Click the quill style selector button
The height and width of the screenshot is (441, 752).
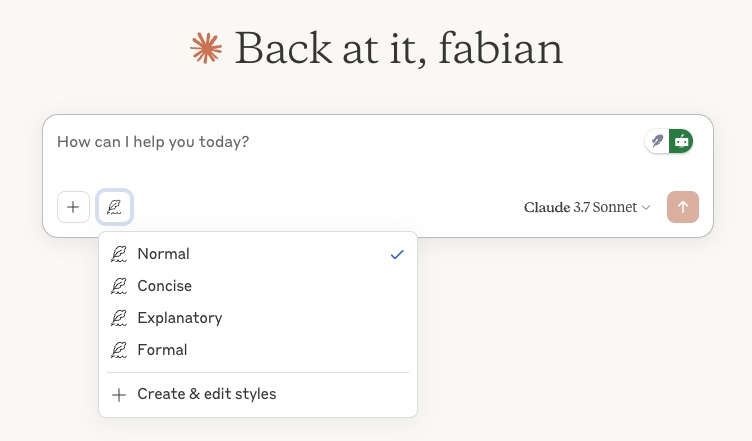tap(115, 207)
